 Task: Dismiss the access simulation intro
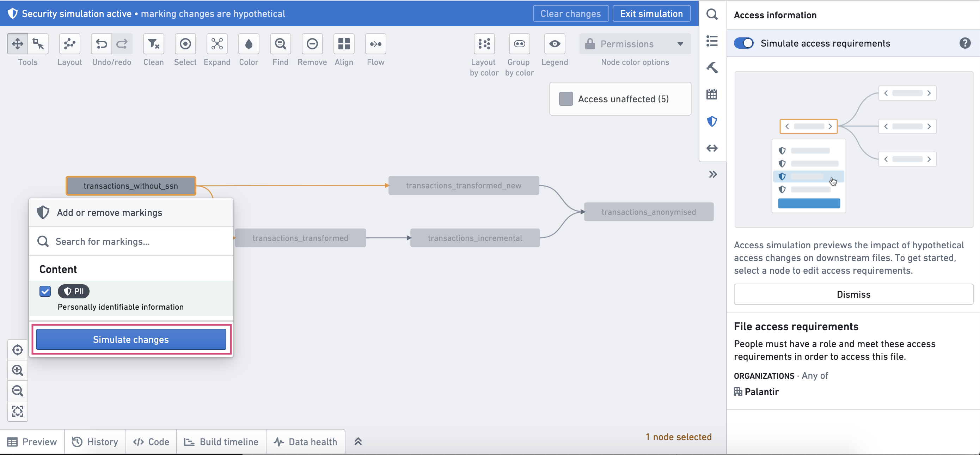(853, 294)
